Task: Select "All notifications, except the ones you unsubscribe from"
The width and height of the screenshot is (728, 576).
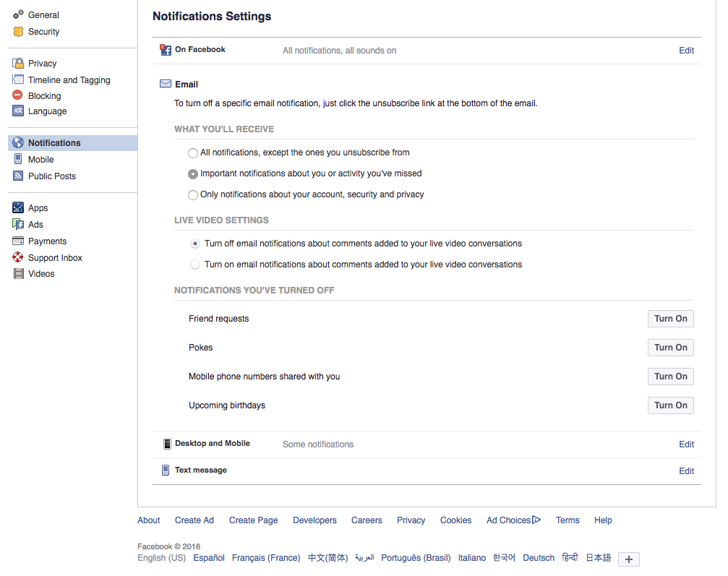Action: [x=193, y=153]
